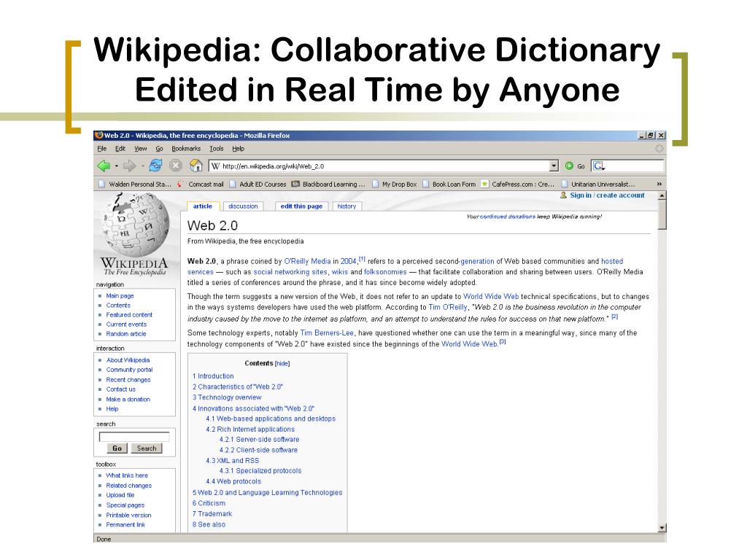
Task: Open the Printable version link
Action: [128, 515]
